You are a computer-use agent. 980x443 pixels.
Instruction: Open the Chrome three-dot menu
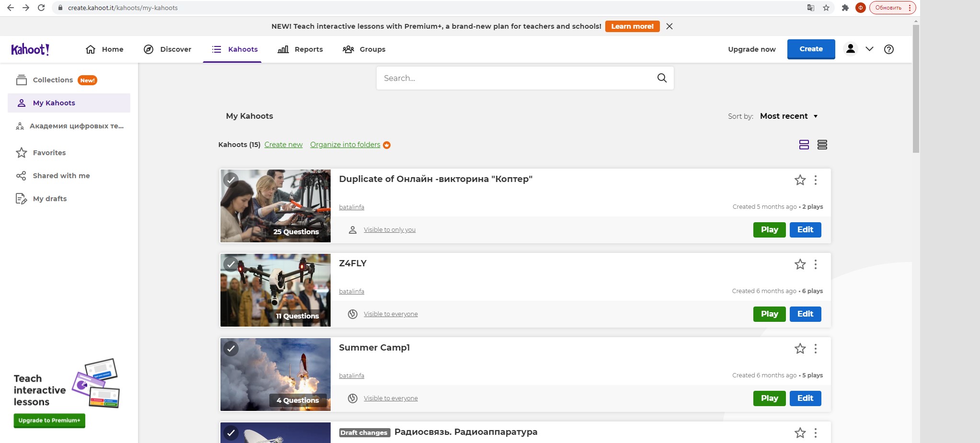(x=910, y=8)
